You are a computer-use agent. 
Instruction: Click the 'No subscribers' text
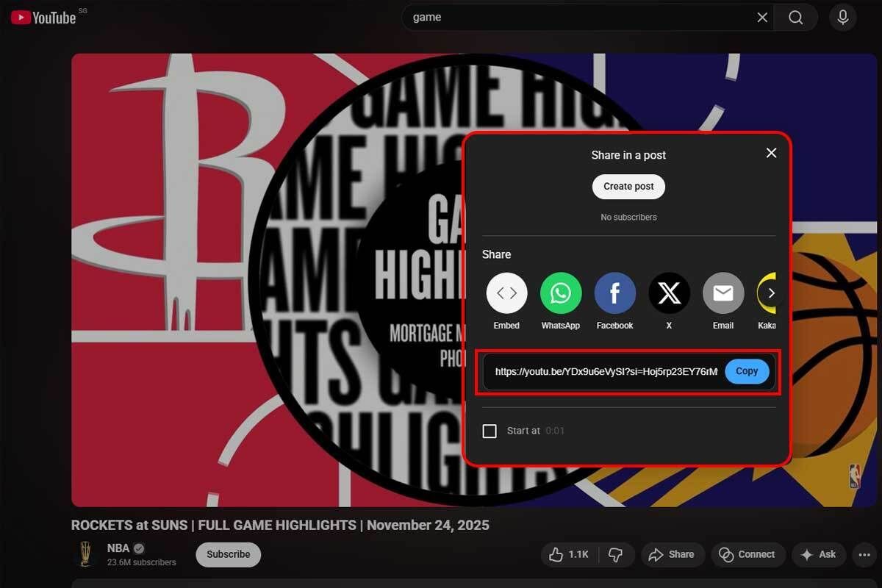tap(628, 218)
